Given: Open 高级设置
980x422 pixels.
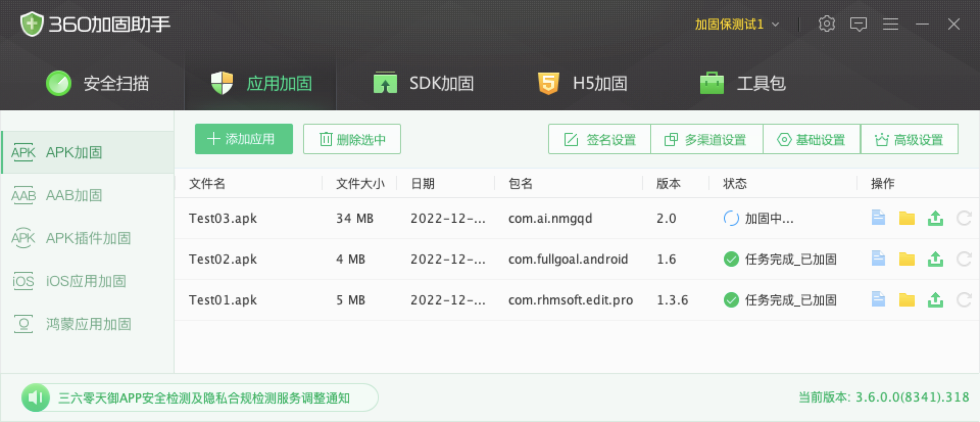Looking at the screenshot, I should [x=909, y=139].
